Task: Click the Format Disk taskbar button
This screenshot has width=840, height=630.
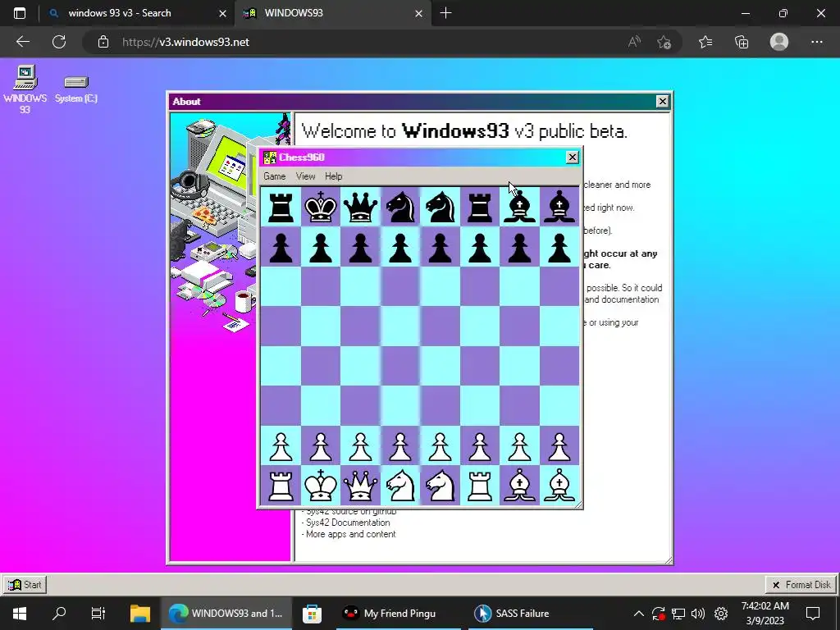Action: (801, 584)
